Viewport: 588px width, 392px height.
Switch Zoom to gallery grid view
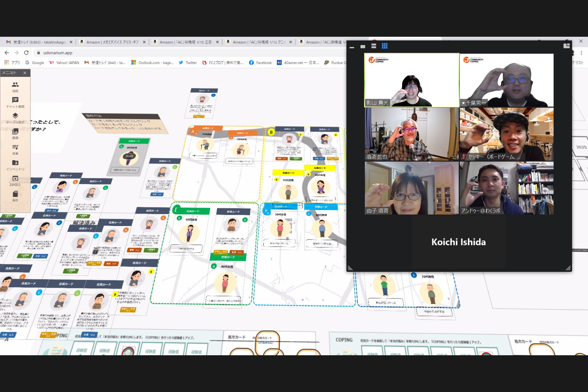tap(384, 46)
